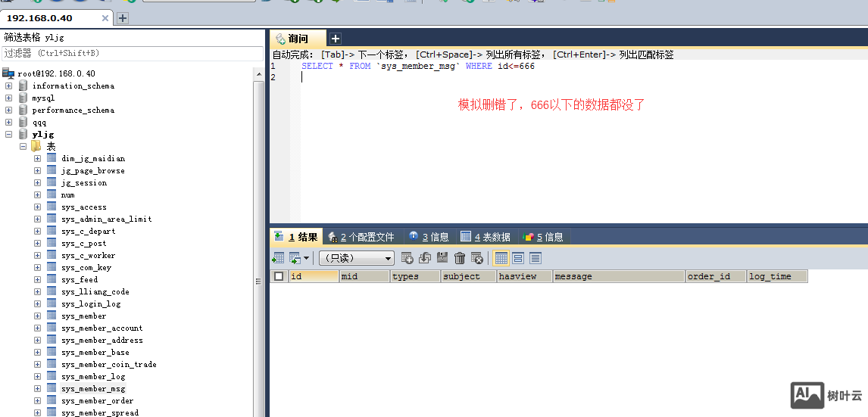
Task: Click the sys_admin_area_limit table icon
Action: (52, 219)
